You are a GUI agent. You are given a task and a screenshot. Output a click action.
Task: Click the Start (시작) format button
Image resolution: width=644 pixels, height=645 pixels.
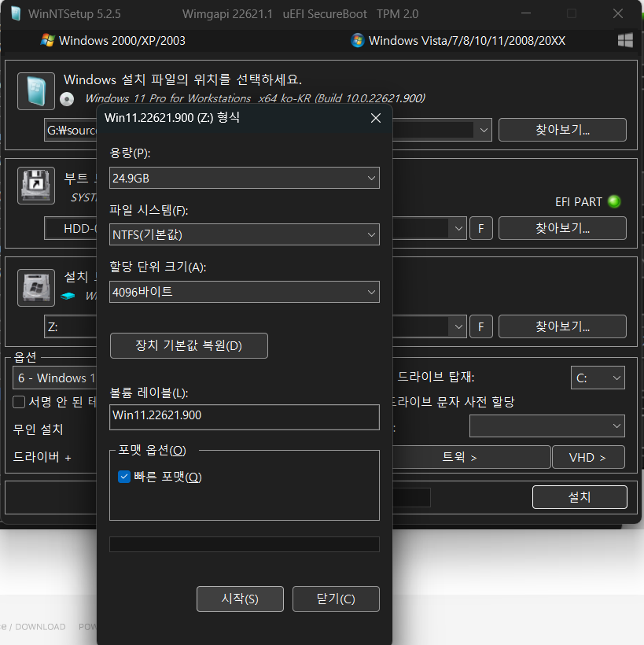coord(240,599)
